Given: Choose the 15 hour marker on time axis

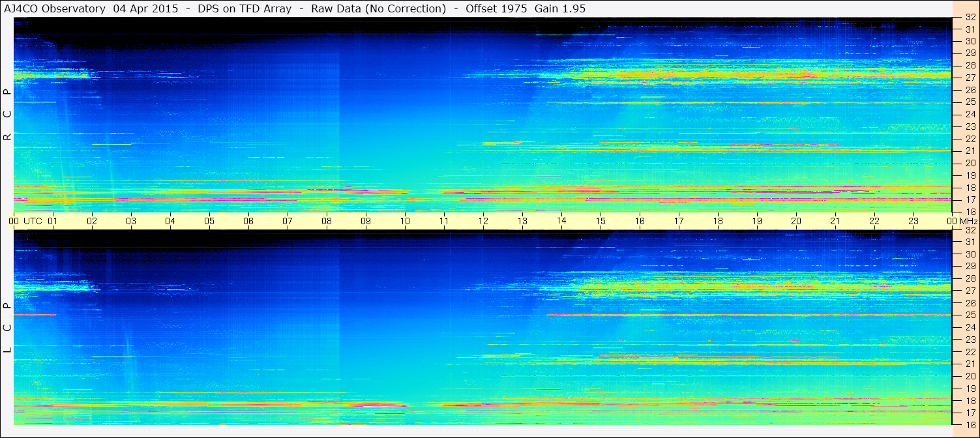Looking at the screenshot, I should pos(601,221).
